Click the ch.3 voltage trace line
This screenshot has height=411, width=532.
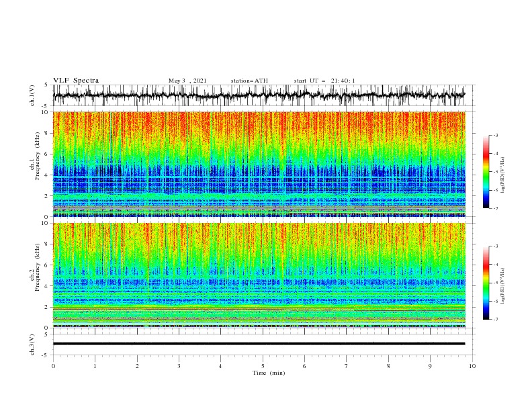point(259,344)
